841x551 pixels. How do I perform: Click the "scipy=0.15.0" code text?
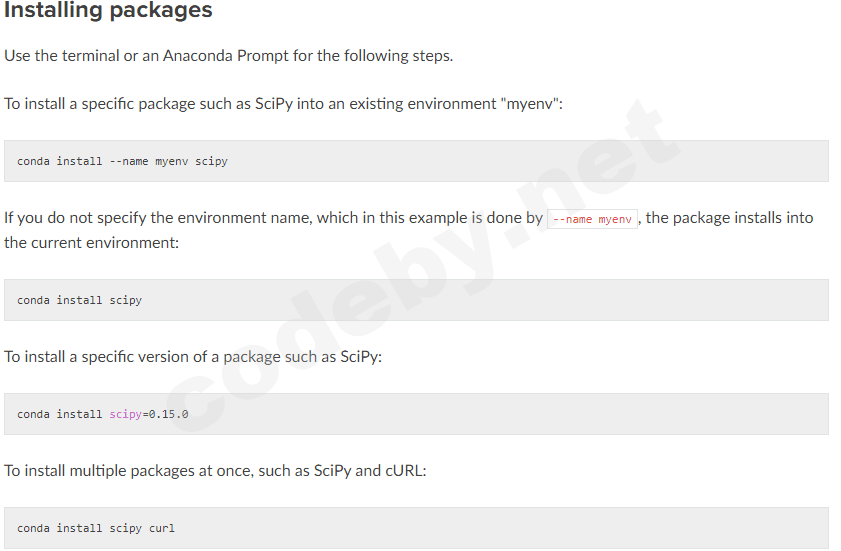(x=148, y=414)
